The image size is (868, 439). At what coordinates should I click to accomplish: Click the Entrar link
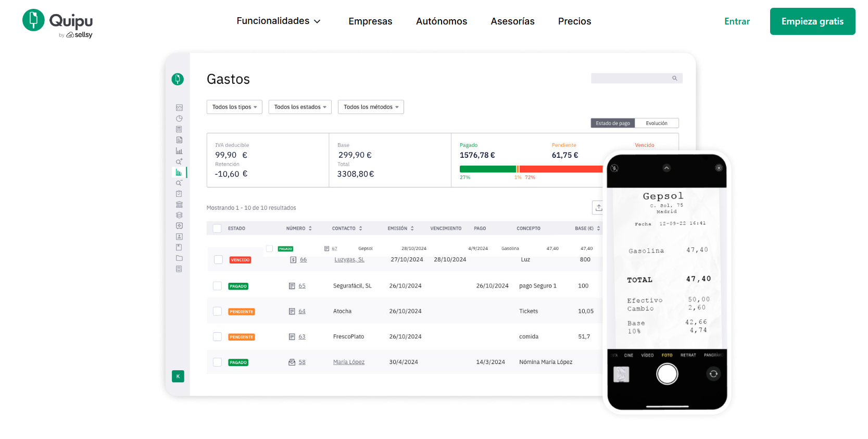pyautogui.click(x=737, y=21)
